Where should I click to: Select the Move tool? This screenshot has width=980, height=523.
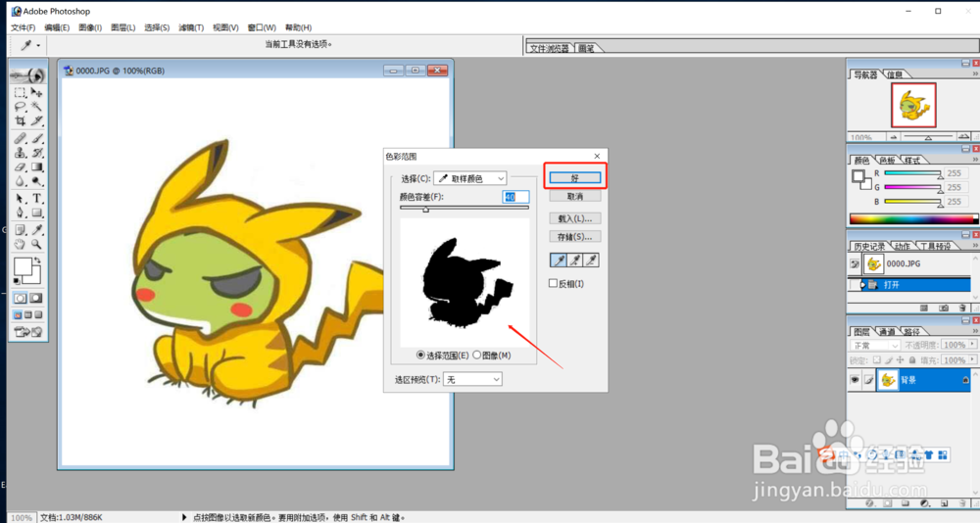pos(37,92)
